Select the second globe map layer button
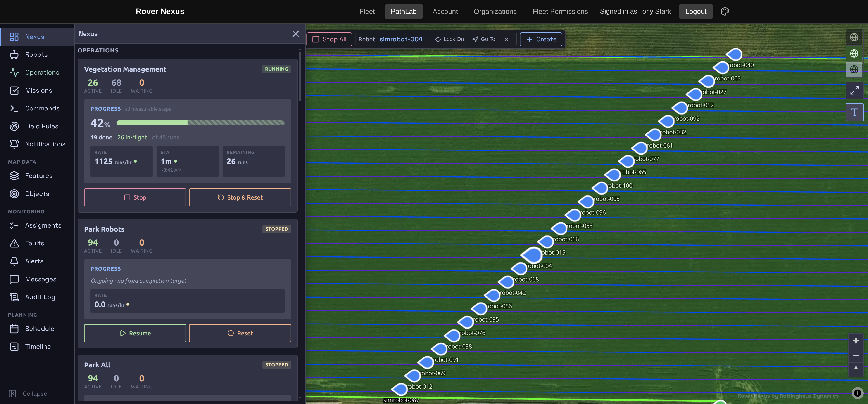This screenshot has height=404, width=868. click(854, 53)
